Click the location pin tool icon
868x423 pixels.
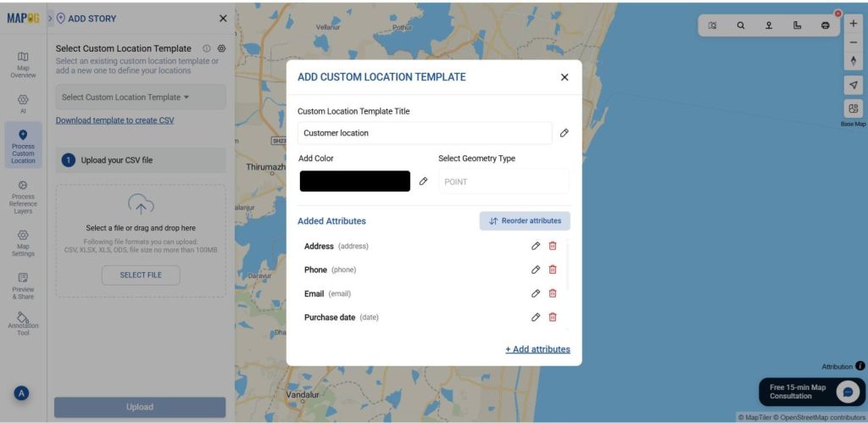pos(769,25)
